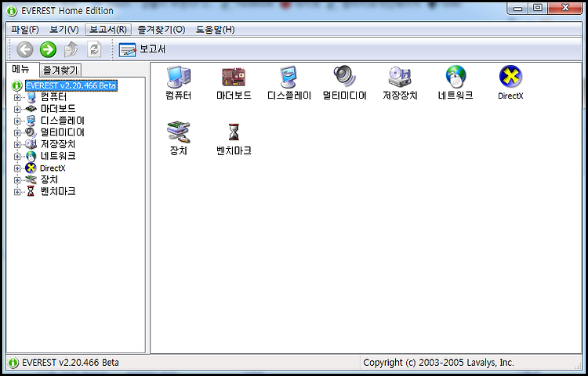Switch to the 메뉴 tab
Screen dimensions: 588x376
21,69
